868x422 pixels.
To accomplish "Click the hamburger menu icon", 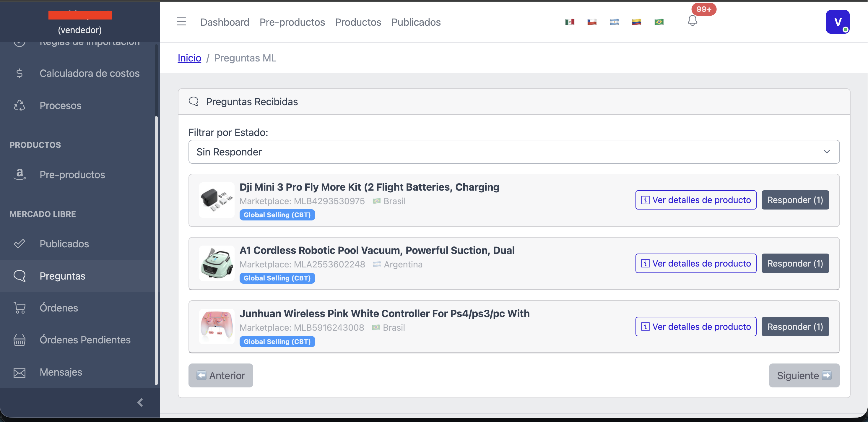I will point(181,22).
